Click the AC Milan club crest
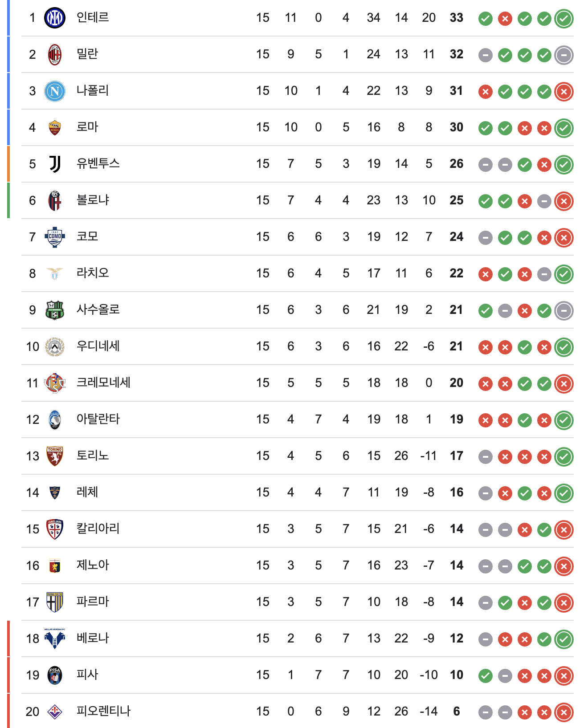588x728 pixels. pyautogui.click(x=55, y=54)
